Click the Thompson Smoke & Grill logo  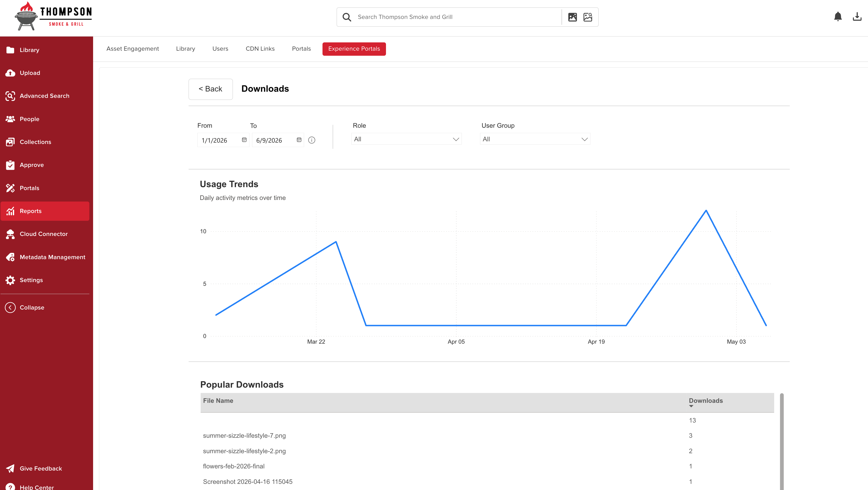point(53,17)
